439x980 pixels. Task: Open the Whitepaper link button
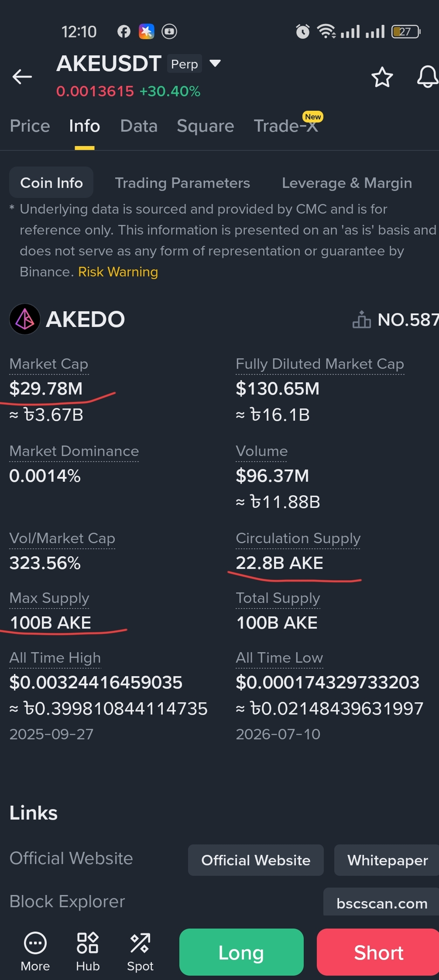(387, 860)
